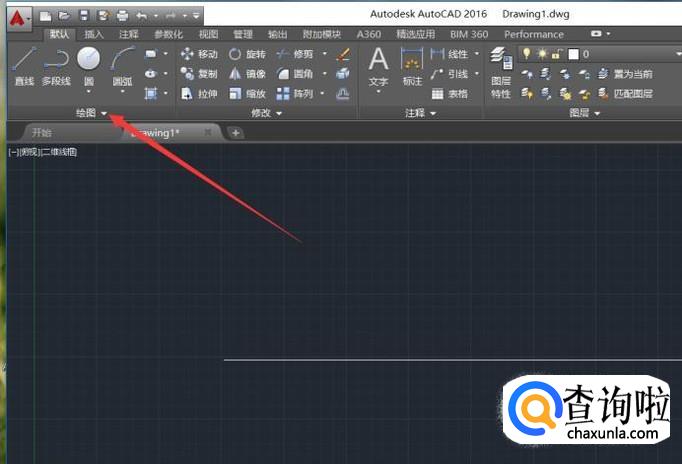Image resolution: width=682 pixels, height=464 pixels.
Task: Toggle layer freeze sun icon
Action: pos(542,54)
